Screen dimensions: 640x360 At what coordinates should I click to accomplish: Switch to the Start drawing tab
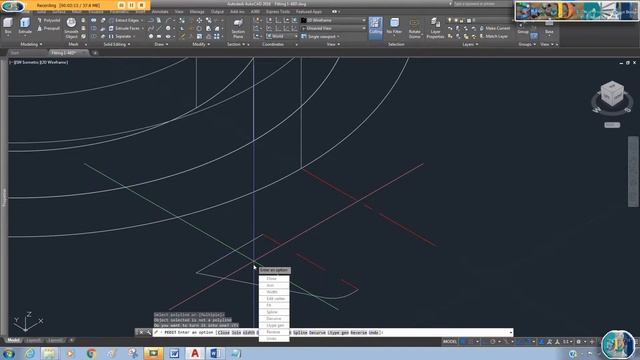pyautogui.click(x=16, y=53)
